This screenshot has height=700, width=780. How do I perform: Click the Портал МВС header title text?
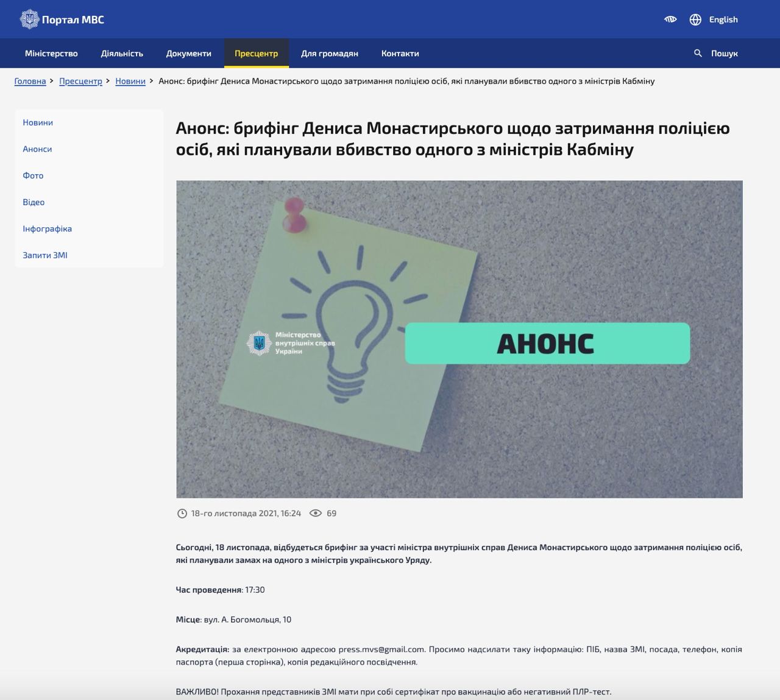point(73,19)
